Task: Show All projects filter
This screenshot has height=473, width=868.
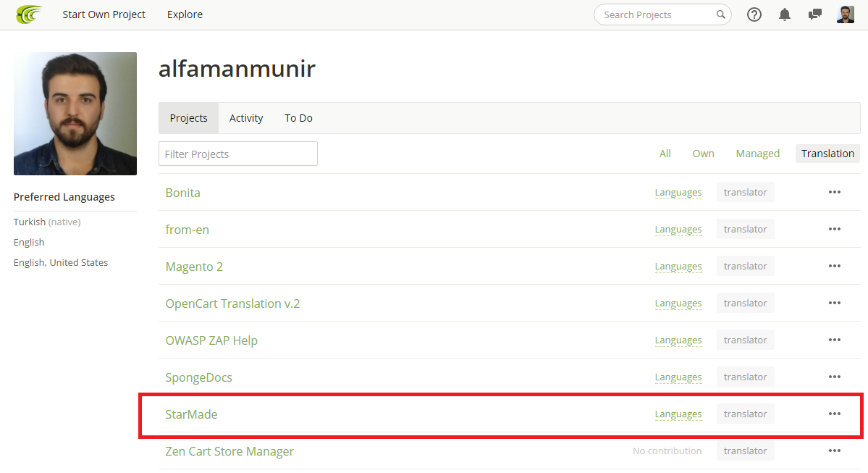Action: tap(665, 154)
